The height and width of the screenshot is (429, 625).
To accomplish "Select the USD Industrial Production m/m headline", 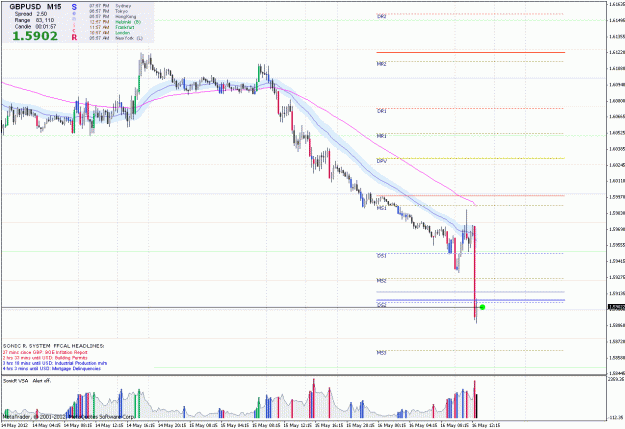I will [55, 363].
